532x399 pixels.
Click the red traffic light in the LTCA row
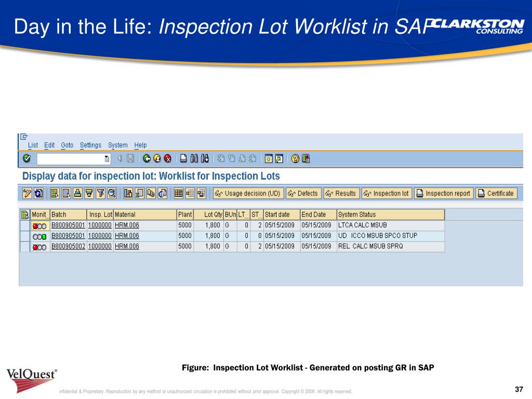tap(35, 227)
